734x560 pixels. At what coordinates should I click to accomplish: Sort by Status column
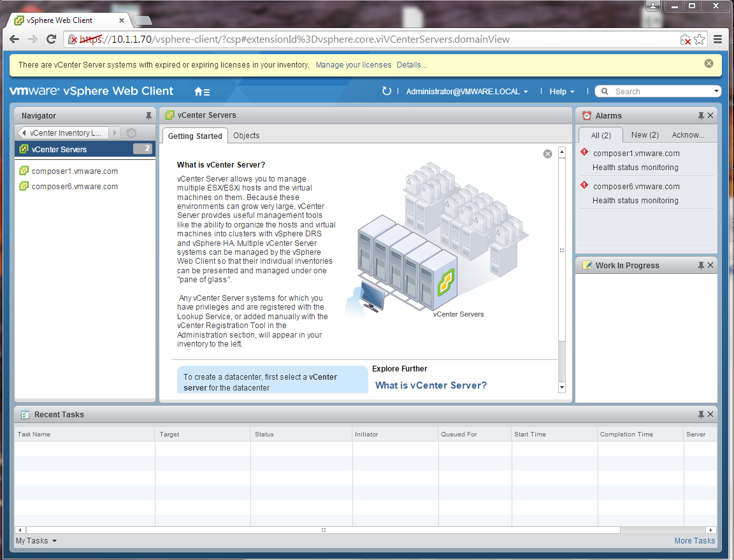tap(301, 434)
